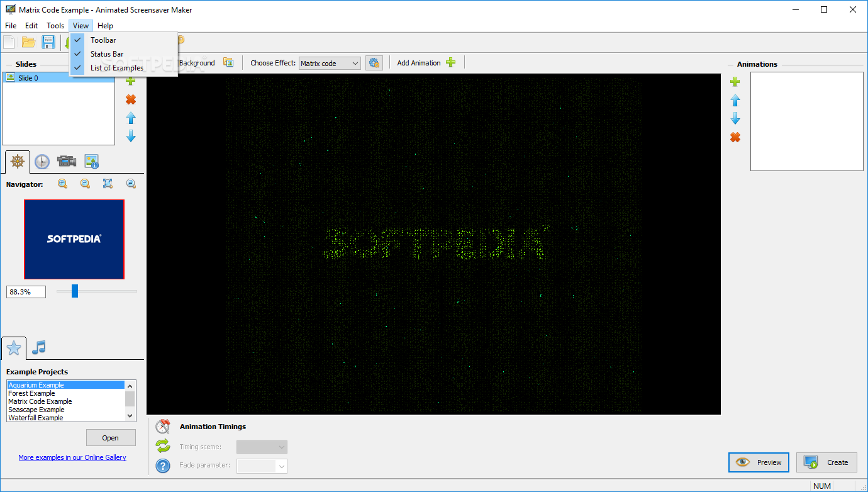Click the Background label button
Viewport: 868px width, 492px height.
[197, 63]
